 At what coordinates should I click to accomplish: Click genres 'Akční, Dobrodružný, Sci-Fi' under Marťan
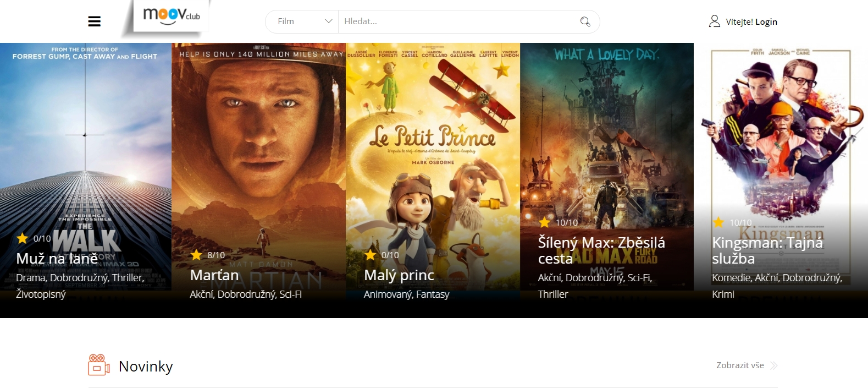tap(246, 294)
